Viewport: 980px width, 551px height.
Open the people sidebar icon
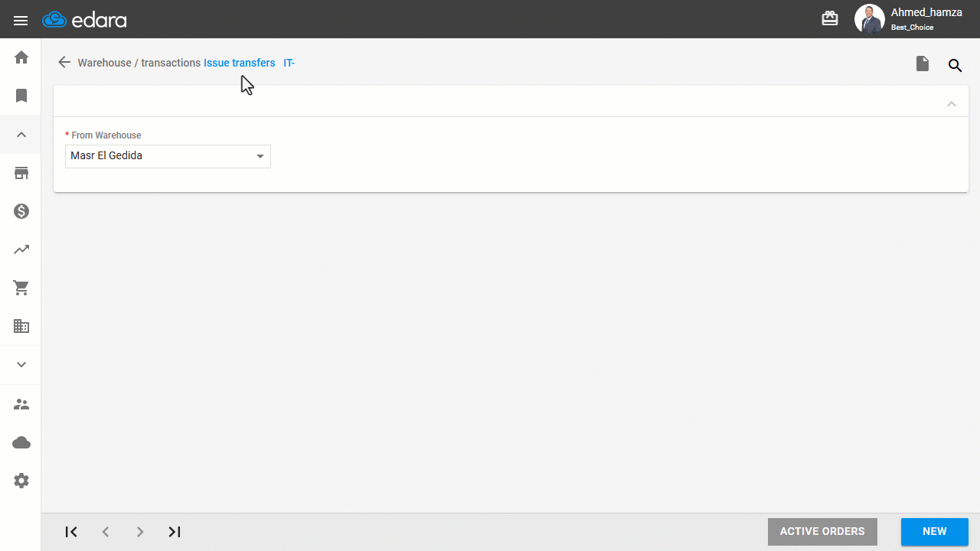21,404
